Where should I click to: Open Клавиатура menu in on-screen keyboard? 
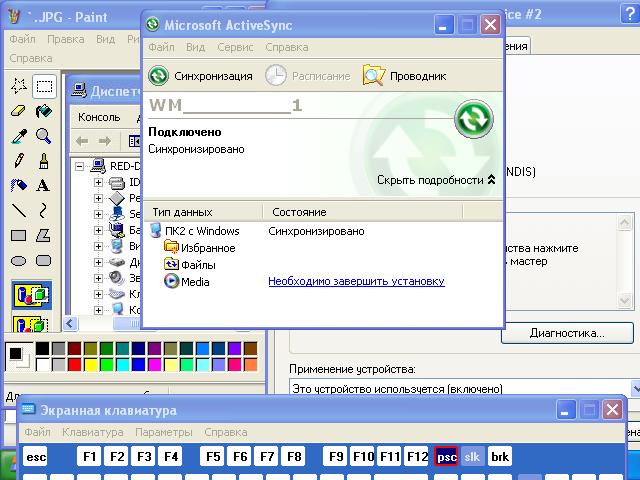click(93, 432)
